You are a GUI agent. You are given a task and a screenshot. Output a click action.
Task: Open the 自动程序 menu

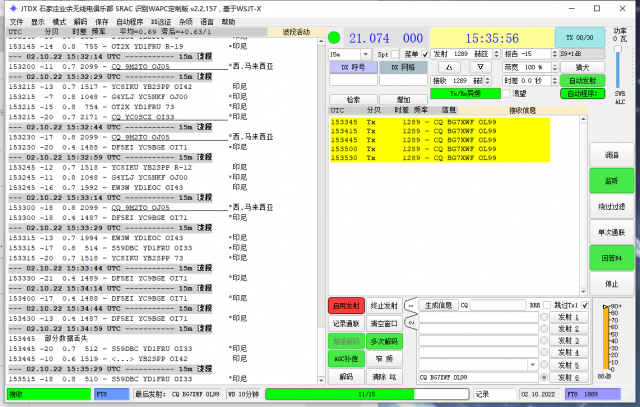[129, 22]
